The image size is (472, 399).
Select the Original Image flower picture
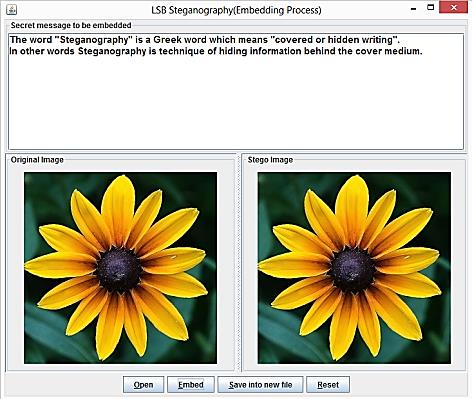[120, 268]
